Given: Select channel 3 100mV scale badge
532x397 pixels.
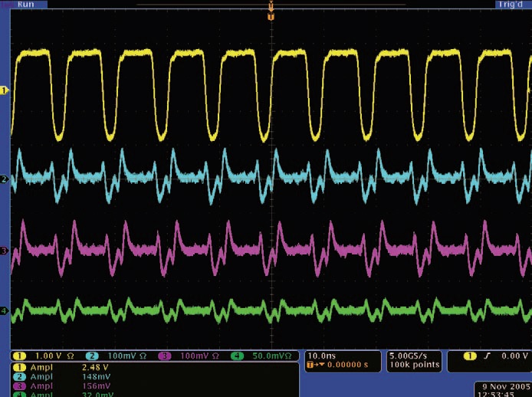Looking at the screenshot, I should click(188, 356).
